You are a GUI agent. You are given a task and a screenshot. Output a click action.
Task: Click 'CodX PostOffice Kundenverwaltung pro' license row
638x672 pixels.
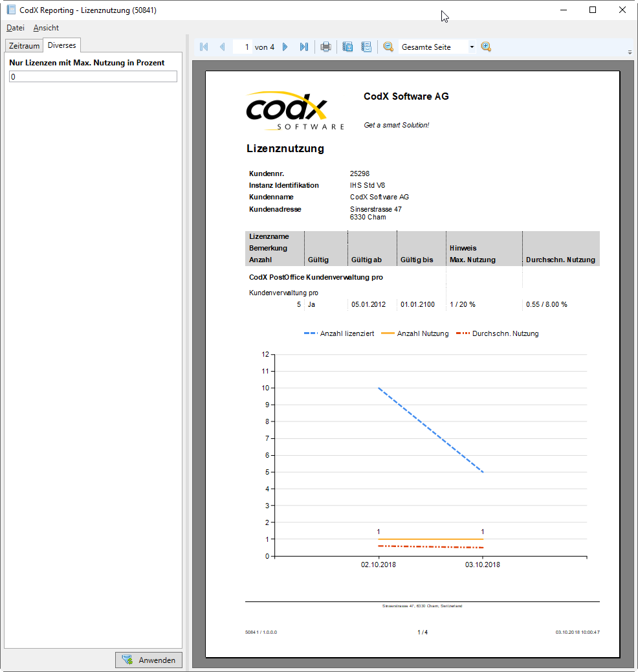pyautogui.click(x=316, y=277)
